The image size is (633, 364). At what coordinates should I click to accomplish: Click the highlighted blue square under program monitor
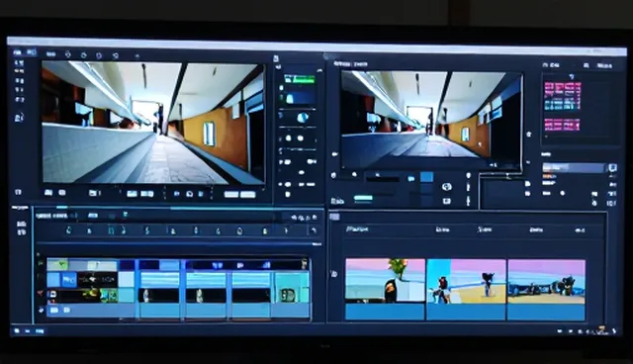pyautogui.click(x=426, y=177)
